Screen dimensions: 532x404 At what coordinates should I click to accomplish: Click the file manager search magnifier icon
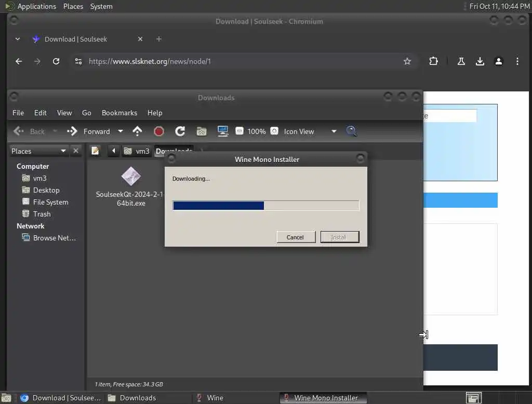[x=351, y=131]
